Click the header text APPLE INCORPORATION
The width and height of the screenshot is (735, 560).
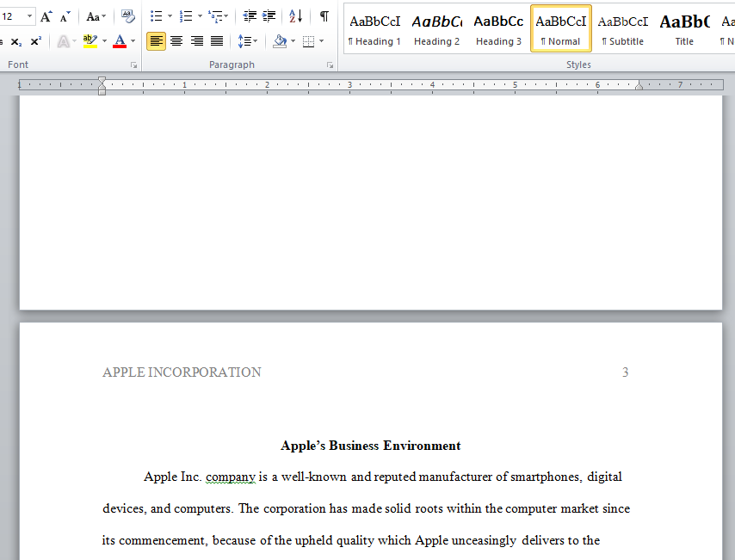pyautogui.click(x=182, y=372)
